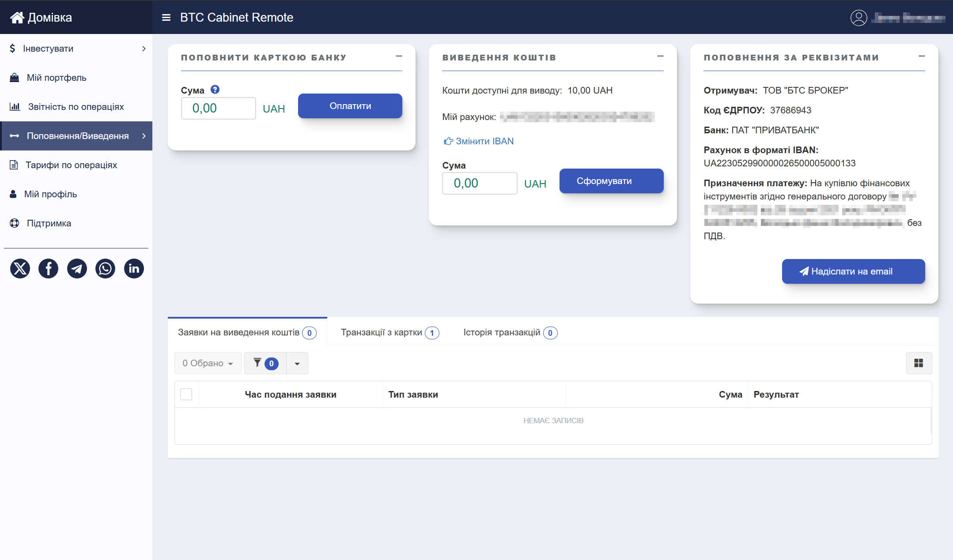
Task: Switch to Транзакції з картки tab
Action: pos(390,332)
